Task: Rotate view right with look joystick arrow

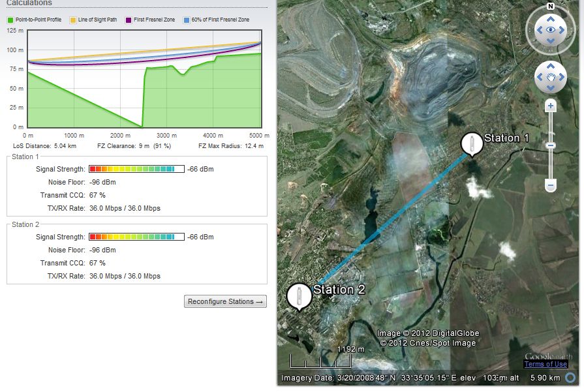Action: point(563,29)
